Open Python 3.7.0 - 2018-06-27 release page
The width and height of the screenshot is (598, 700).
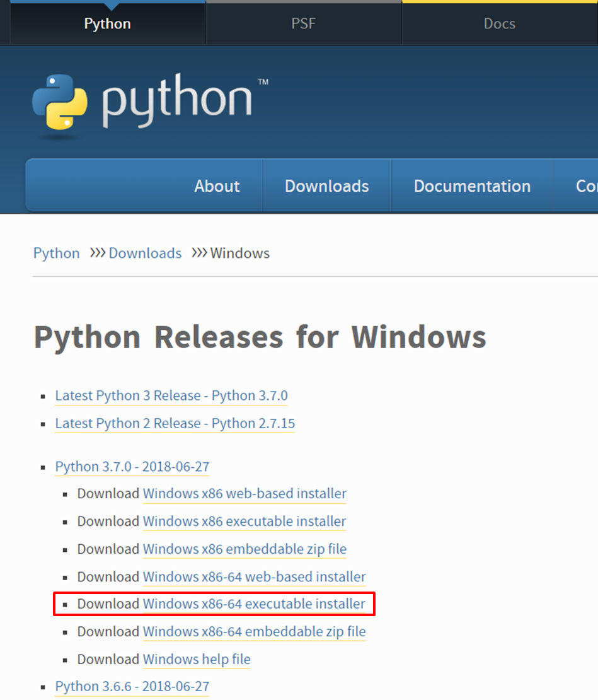pos(132,467)
